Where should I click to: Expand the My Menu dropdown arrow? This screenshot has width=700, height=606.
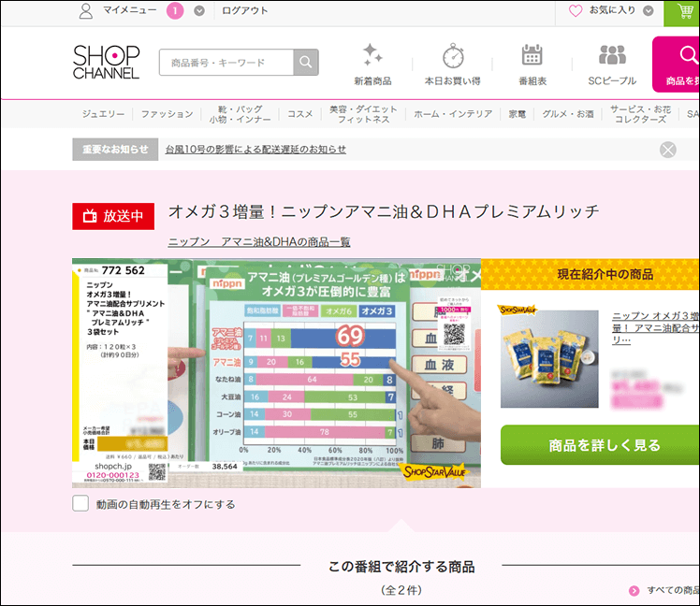point(199,11)
